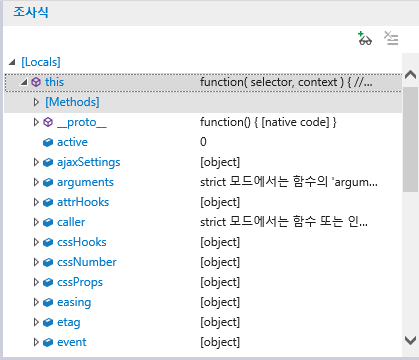Click the scrollbar up arrow

pyautogui.click(x=410, y=74)
